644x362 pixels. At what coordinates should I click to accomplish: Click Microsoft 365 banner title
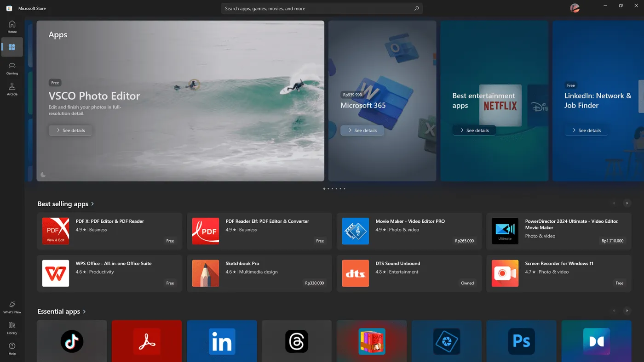(363, 105)
